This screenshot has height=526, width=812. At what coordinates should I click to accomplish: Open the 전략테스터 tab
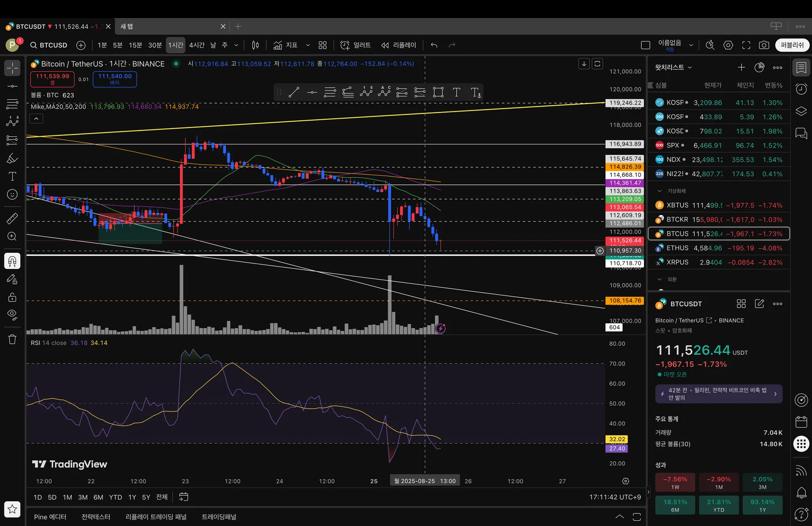96,517
